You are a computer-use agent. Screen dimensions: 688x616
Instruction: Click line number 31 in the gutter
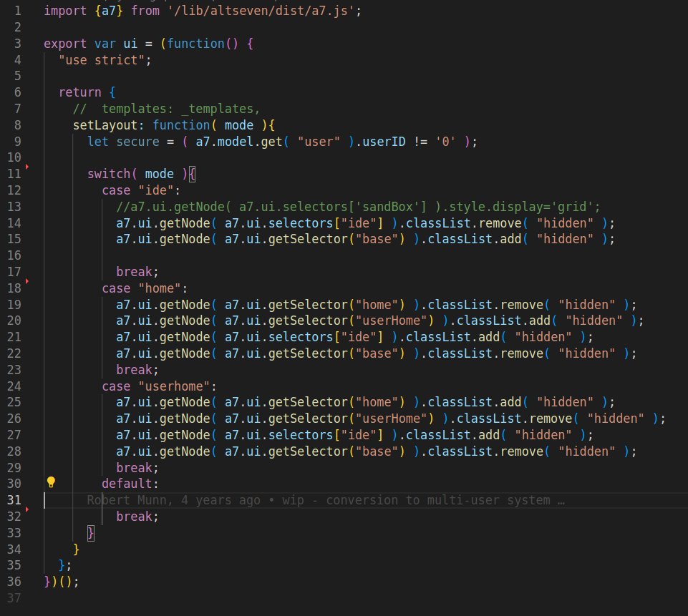[x=14, y=500]
